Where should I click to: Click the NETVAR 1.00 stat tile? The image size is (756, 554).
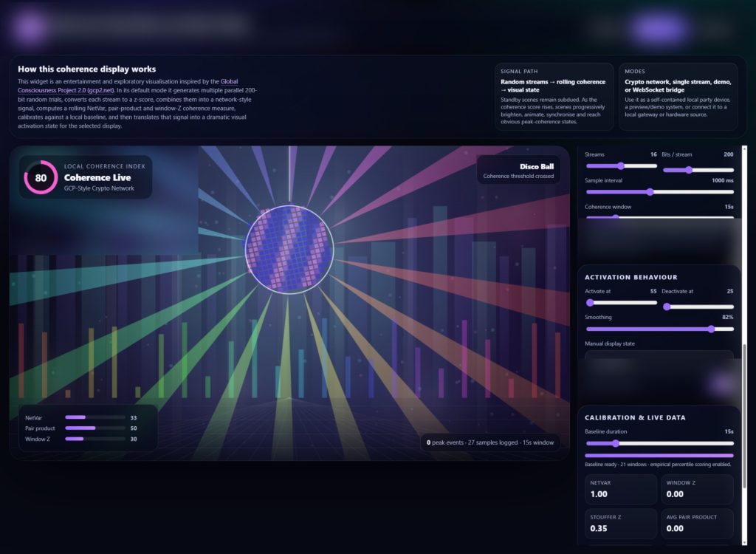[x=621, y=489]
